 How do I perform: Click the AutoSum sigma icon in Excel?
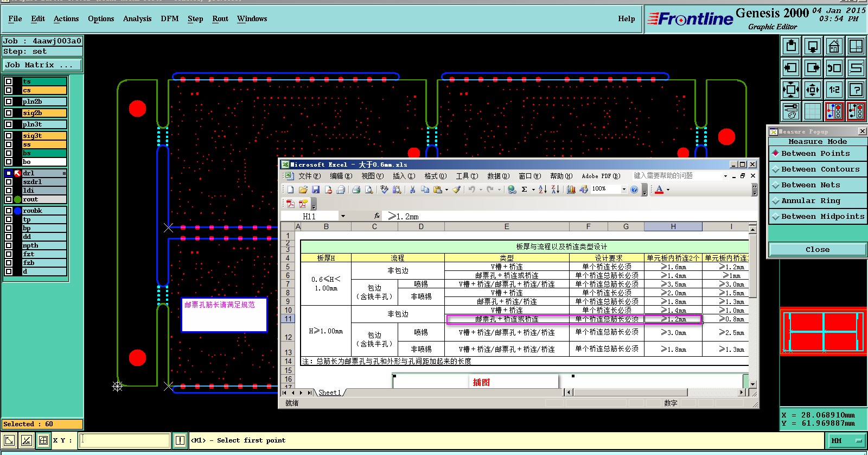tap(524, 189)
